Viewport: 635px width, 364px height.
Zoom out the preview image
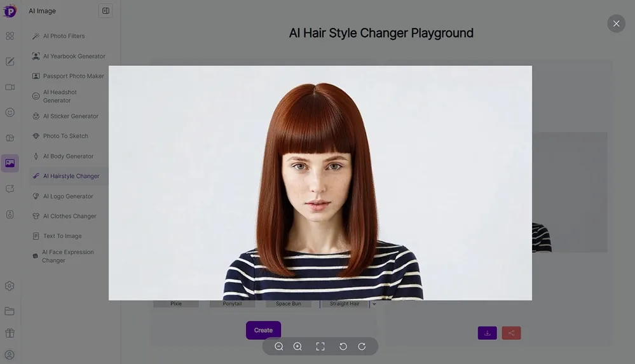[x=279, y=346]
